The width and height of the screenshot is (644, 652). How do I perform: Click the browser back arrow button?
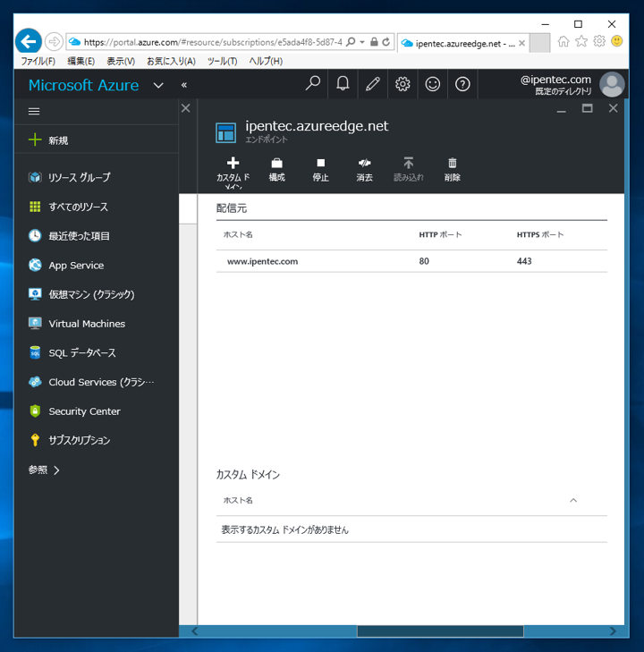(29, 41)
